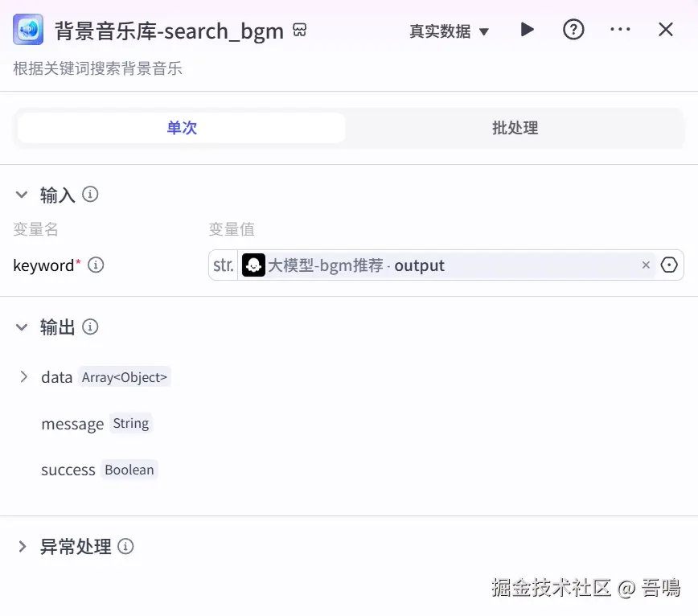Click the info icon beside keyword

point(96,265)
